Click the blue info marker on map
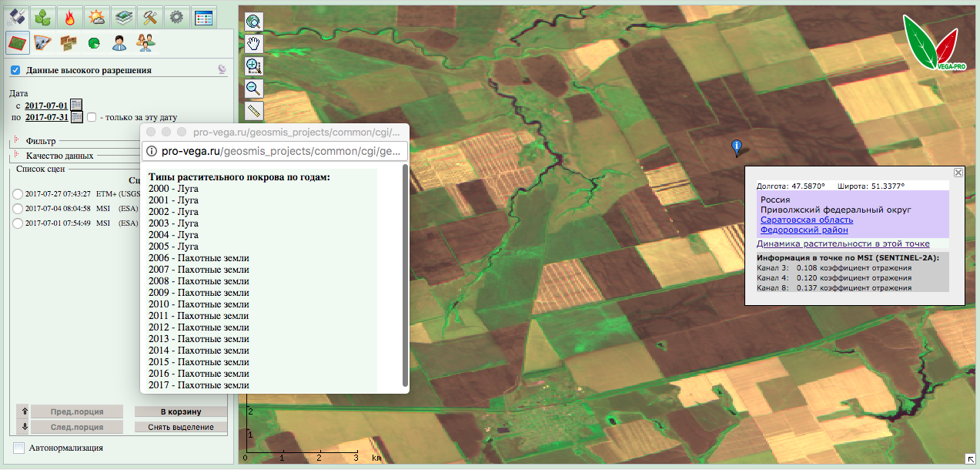 point(737,146)
